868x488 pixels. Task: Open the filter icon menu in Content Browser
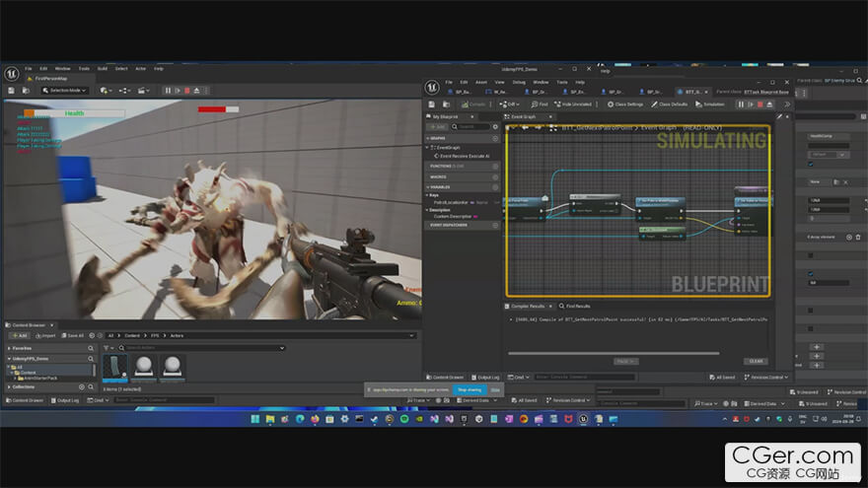(x=108, y=347)
